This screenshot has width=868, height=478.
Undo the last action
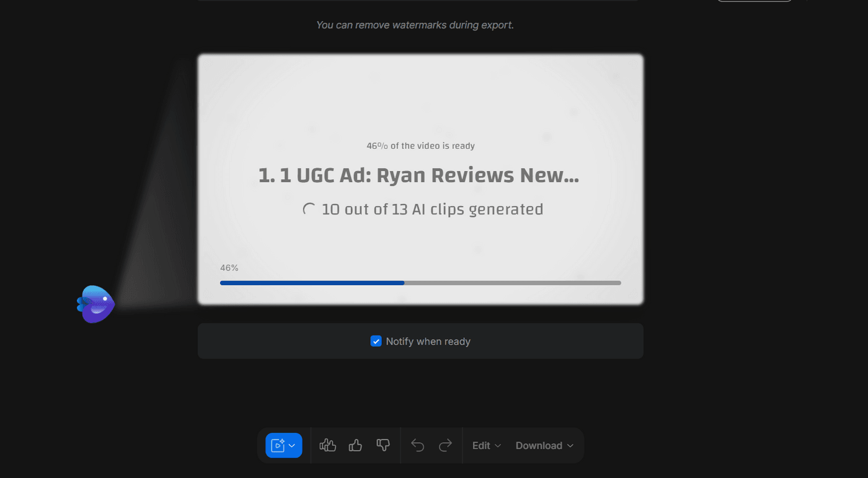[x=417, y=445]
